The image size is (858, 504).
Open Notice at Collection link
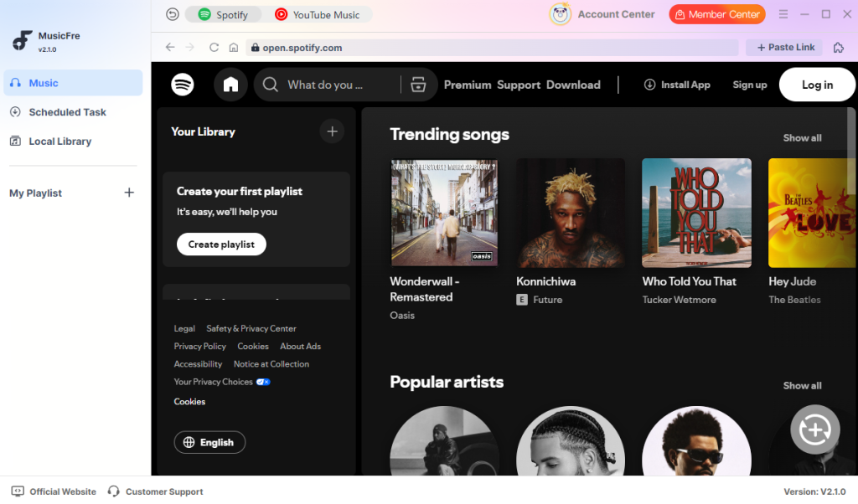click(271, 364)
